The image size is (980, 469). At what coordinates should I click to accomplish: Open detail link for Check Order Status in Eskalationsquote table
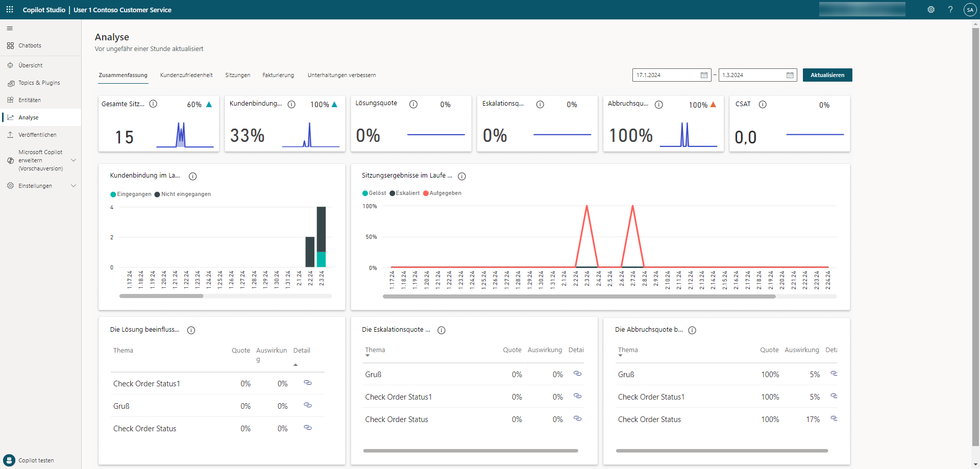578,418
